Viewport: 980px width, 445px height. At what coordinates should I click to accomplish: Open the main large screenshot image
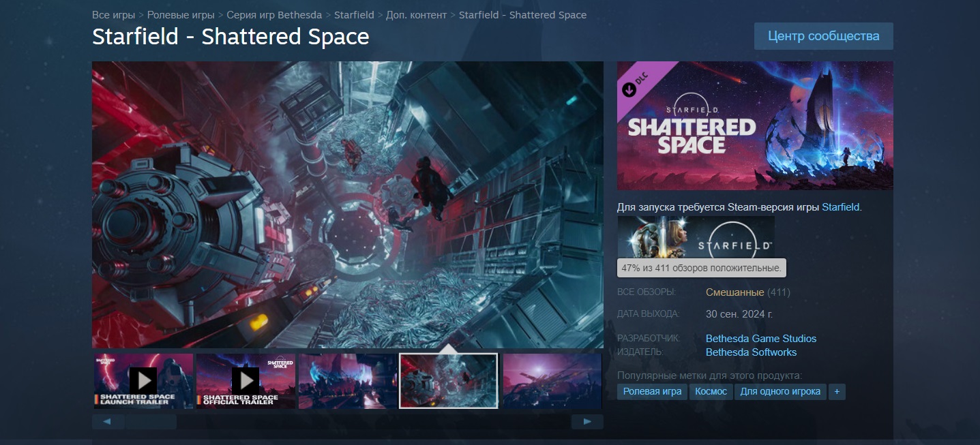(x=348, y=204)
